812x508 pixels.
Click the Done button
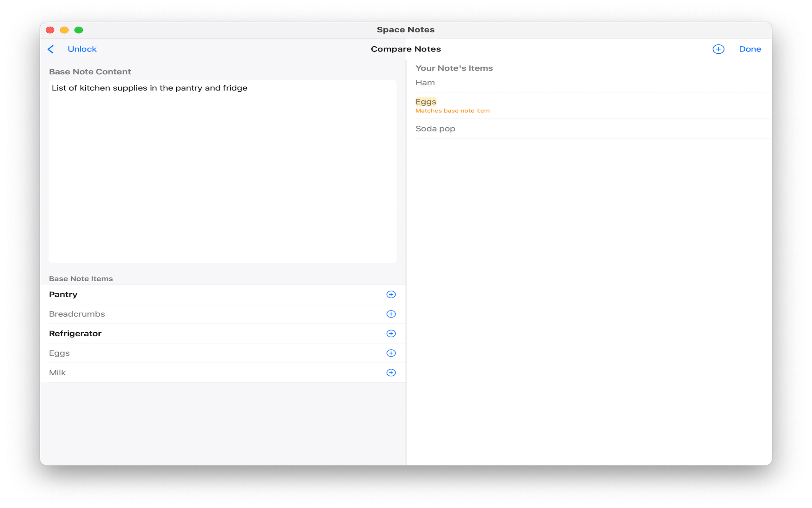[750, 49]
